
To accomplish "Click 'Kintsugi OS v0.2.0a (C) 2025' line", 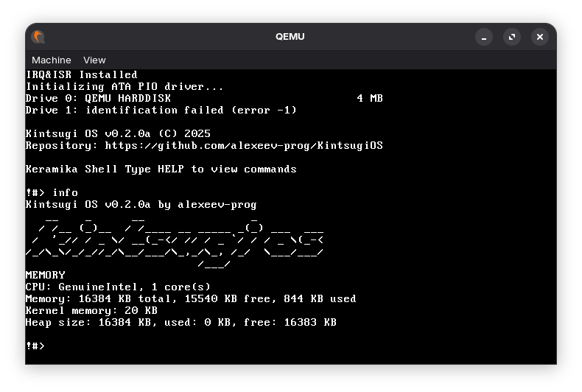I will (118, 133).
